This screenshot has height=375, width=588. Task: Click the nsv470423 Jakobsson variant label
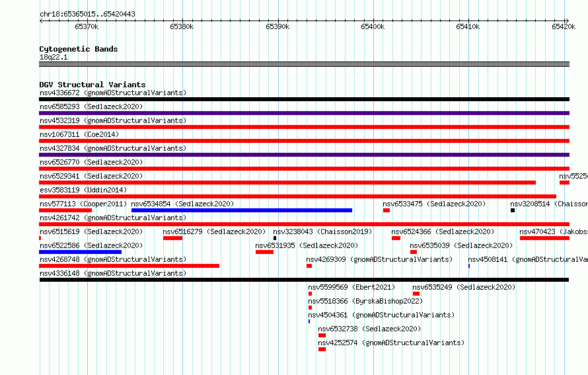pyautogui.click(x=554, y=231)
